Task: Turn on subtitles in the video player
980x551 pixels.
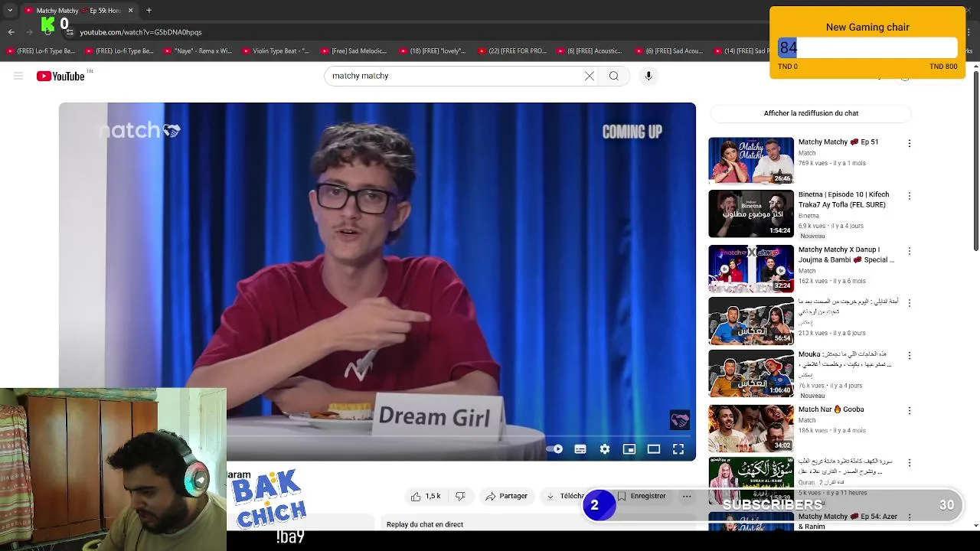Action: [580, 449]
